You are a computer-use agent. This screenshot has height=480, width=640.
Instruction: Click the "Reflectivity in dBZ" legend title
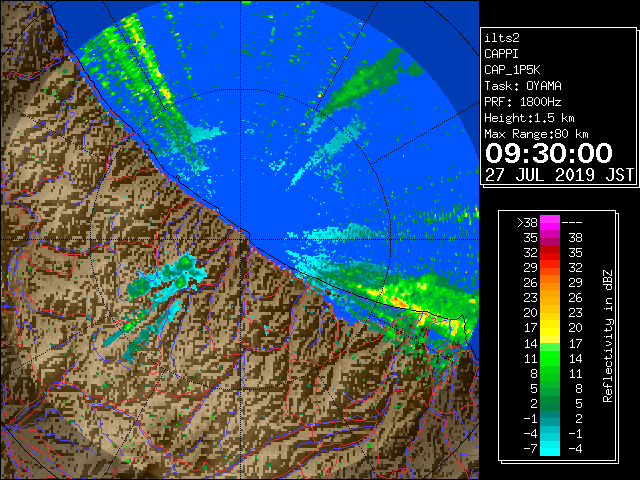tap(608, 336)
